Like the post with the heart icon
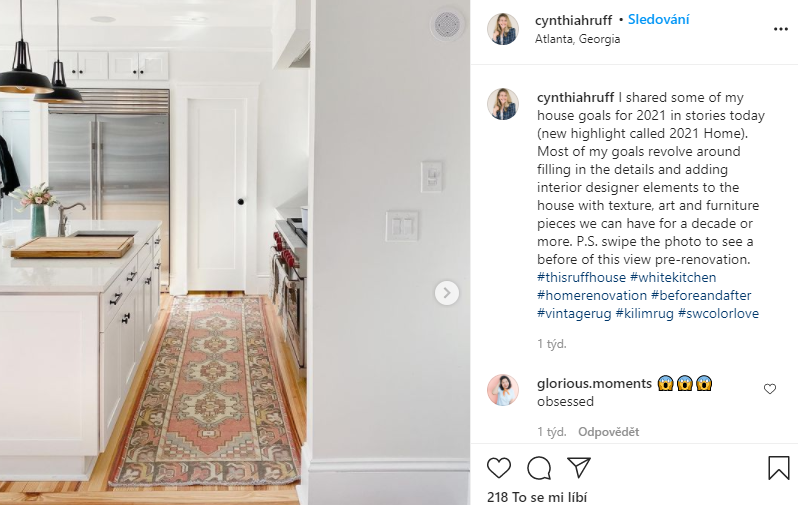798x505 pixels. [x=499, y=467]
